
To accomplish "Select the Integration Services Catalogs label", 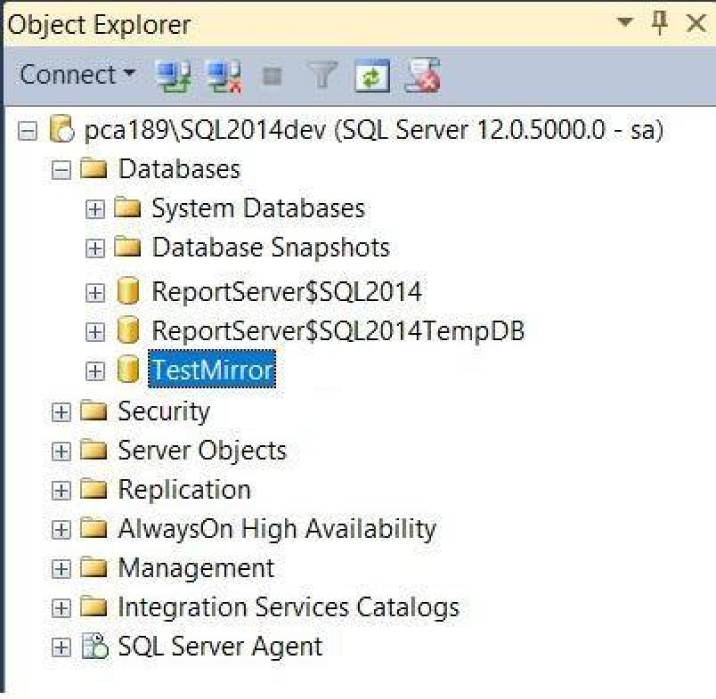I will (x=289, y=608).
